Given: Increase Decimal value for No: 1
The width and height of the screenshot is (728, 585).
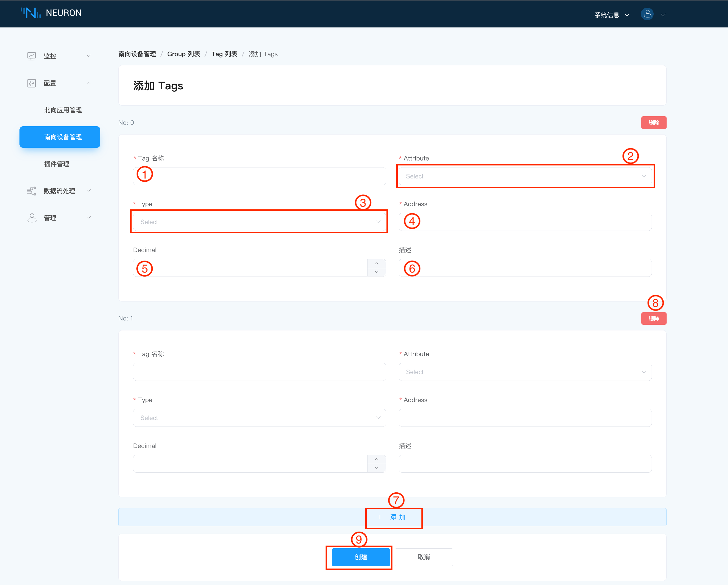Looking at the screenshot, I should tap(376, 459).
